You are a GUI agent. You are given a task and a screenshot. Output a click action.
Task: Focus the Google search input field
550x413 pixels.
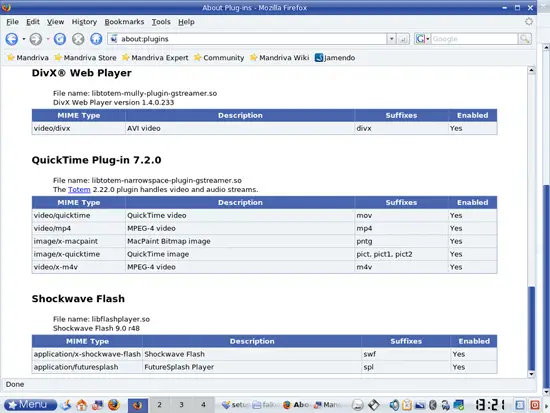point(474,39)
